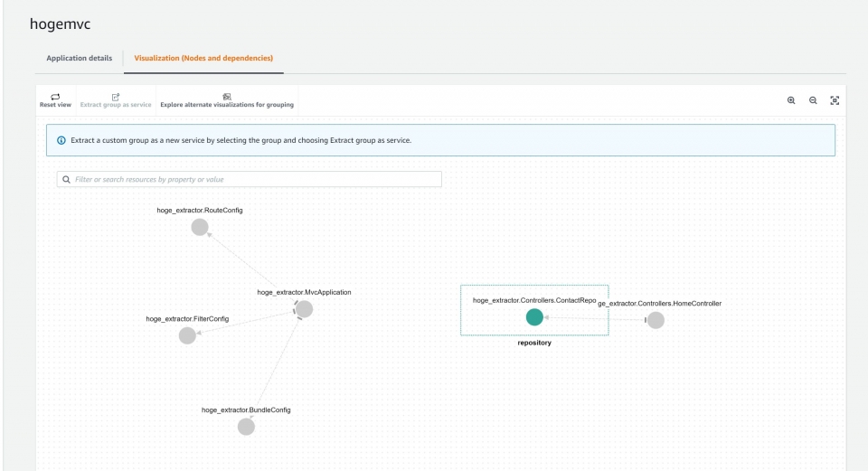The image size is (868, 471).
Task: Zoom out of the graph
Action: click(813, 100)
